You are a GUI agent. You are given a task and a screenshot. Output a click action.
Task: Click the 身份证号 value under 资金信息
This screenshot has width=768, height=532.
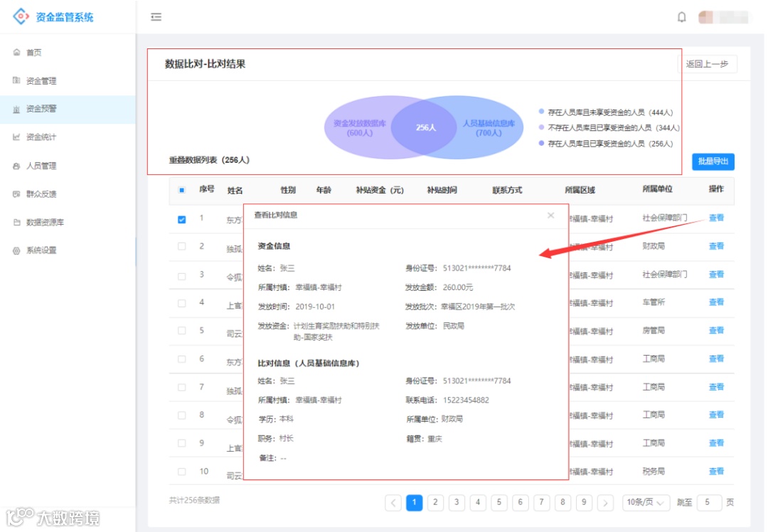[x=476, y=268]
